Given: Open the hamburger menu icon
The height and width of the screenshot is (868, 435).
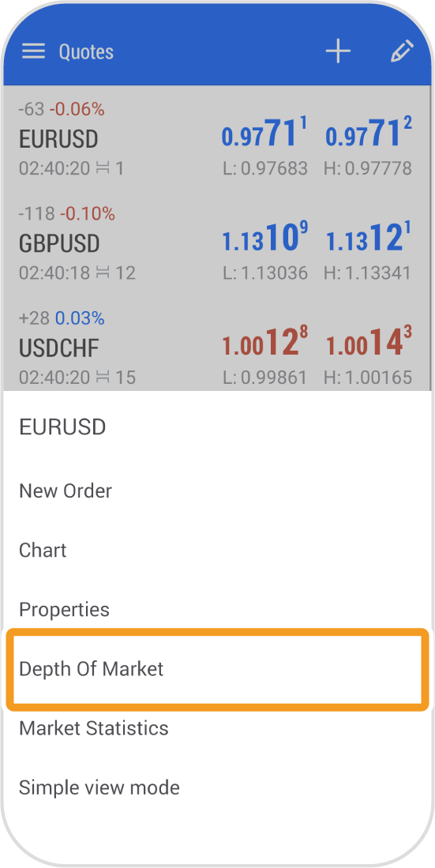Looking at the screenshot, I should click(33, 51).
